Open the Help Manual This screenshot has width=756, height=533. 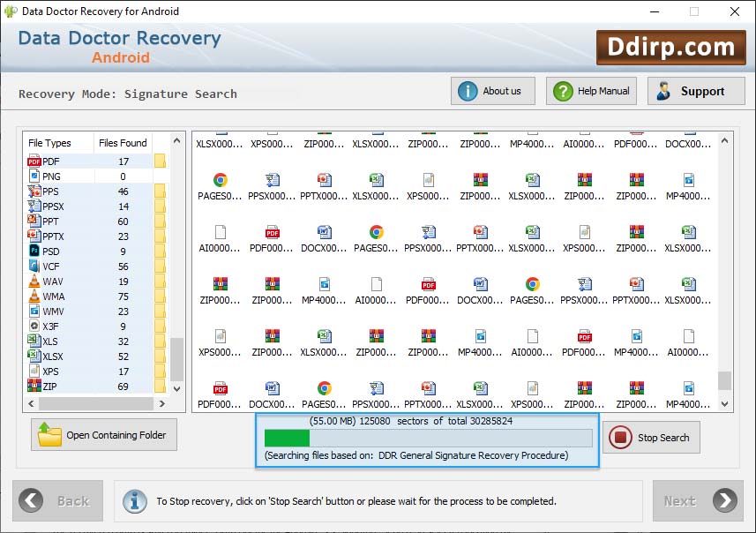point(591,91)
